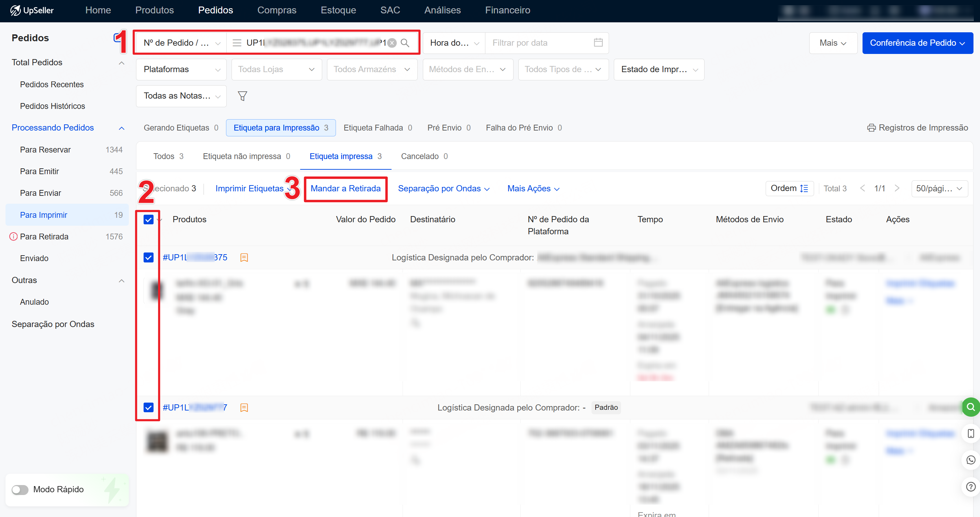Collapse the Total Pedidos sidebar section
Screen dimensions: 980x517
121,63
